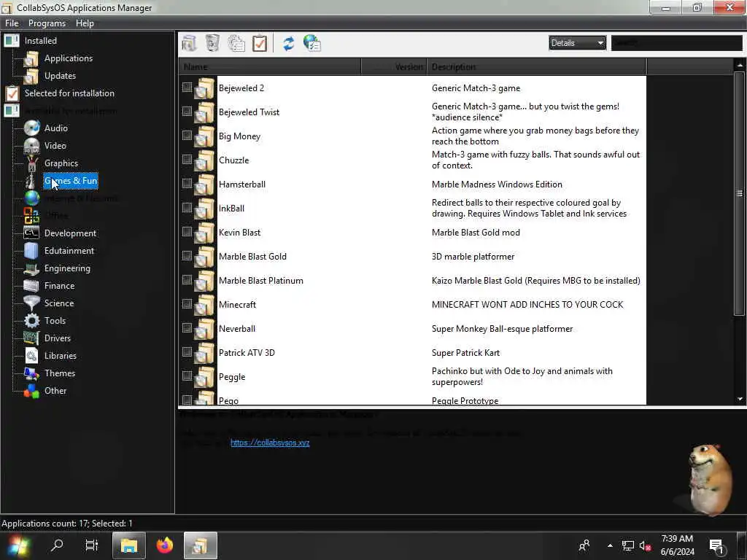Open the Details view dropdown
Viewport: 747px width, 560px height.
(x=578, y=43)
